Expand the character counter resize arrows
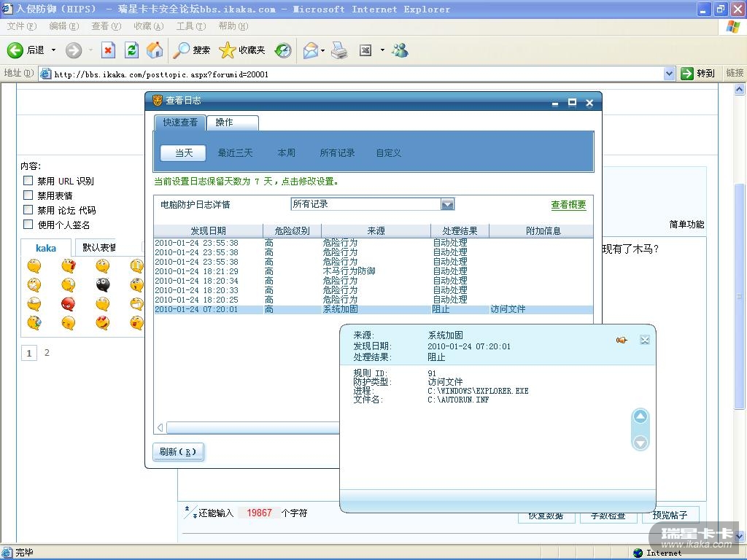Viewport: 747px width, 560px height. pyautogui.click(x=190, y=513)
